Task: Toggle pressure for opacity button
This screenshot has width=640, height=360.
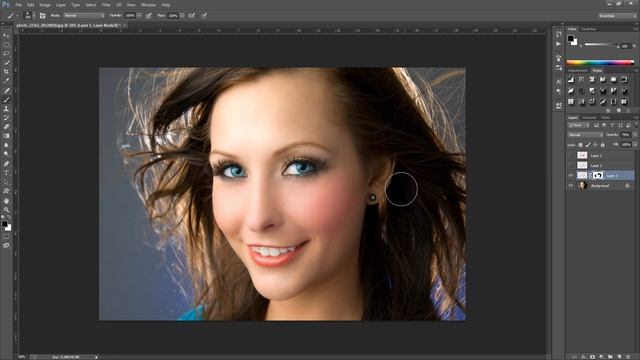Action: tap(149, 16)
